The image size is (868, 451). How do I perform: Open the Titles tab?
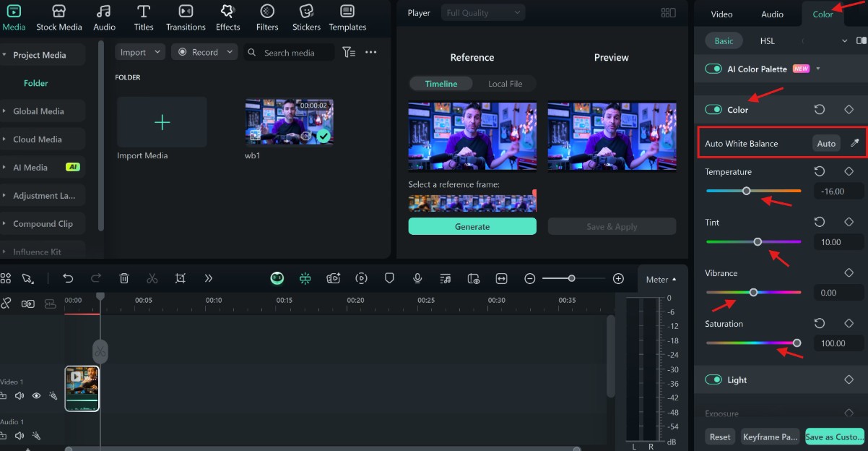click(144, 18)
